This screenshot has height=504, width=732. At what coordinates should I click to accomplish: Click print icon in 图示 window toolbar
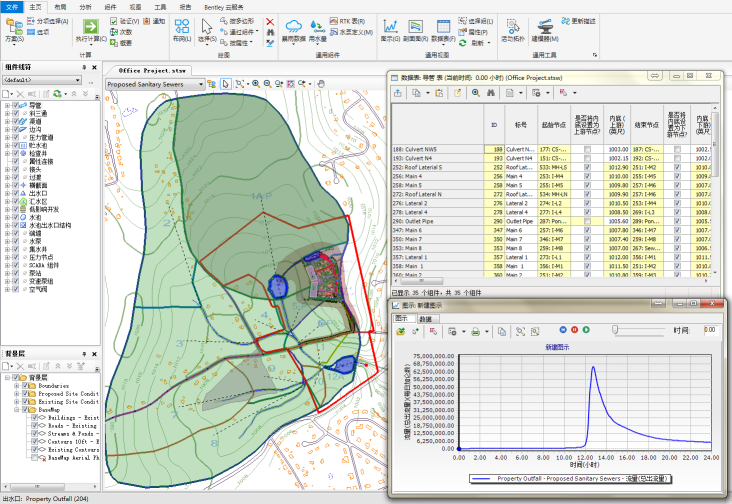(476, 331)
